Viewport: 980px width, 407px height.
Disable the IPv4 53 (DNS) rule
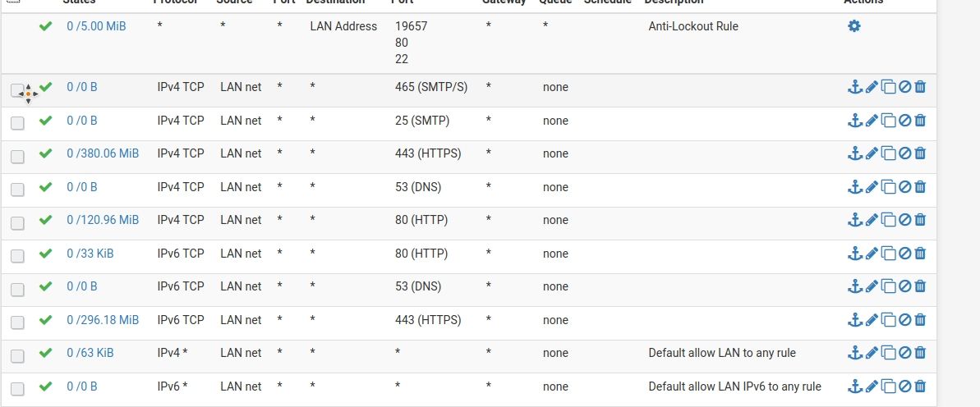(904, 186)
